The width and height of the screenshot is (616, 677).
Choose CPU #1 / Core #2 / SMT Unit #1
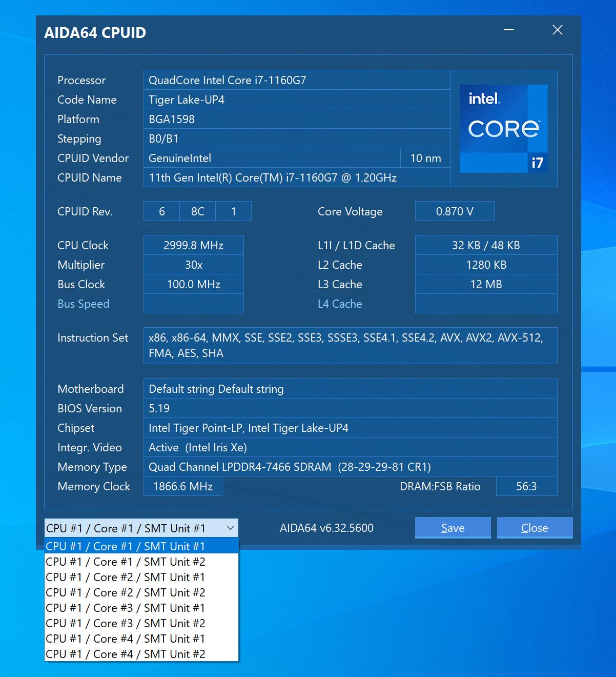pos(141,577)
